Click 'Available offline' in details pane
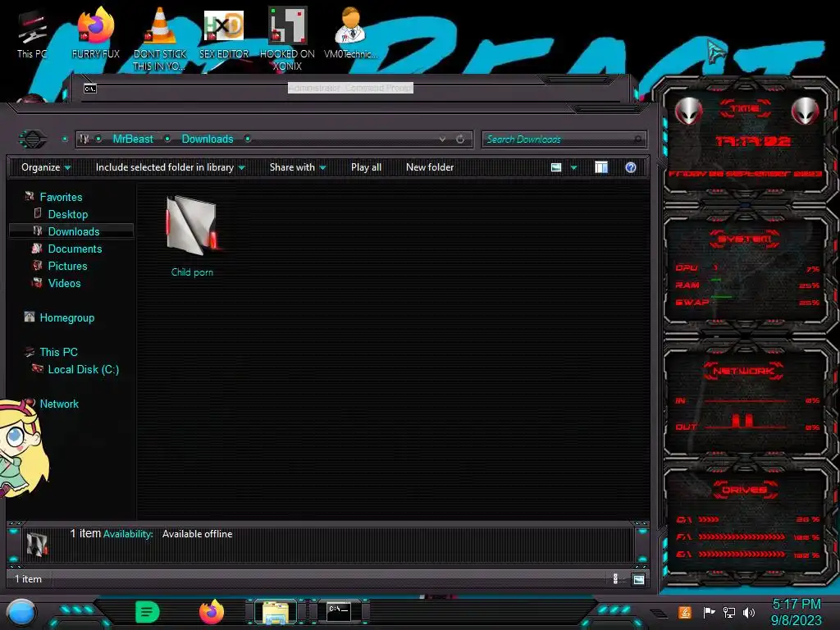The image size is (840, 630). tap(197, 534)
